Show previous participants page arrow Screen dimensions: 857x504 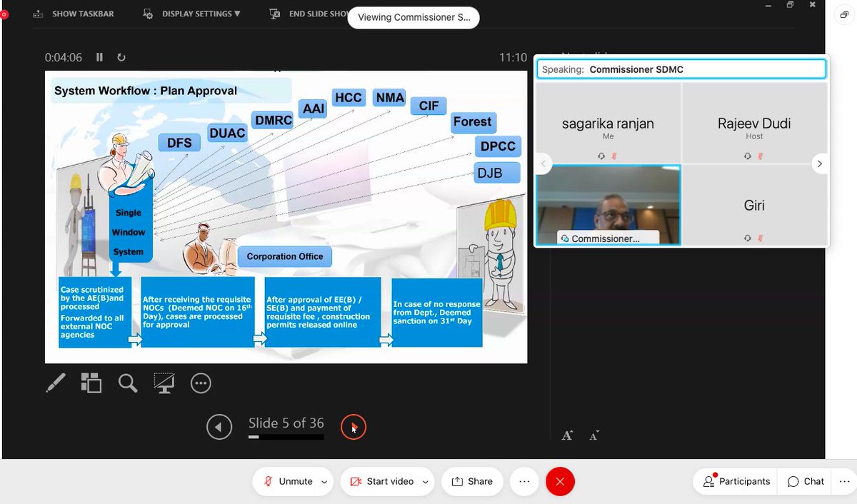(543, 163)
